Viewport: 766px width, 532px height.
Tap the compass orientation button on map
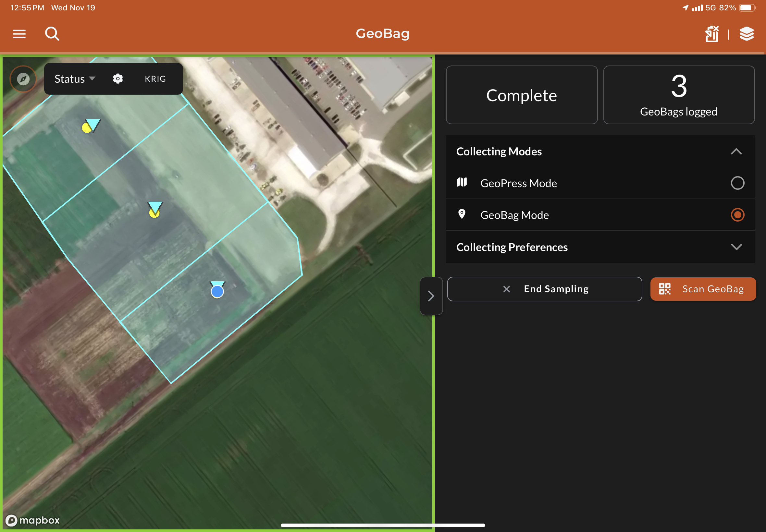click(23, 79)
